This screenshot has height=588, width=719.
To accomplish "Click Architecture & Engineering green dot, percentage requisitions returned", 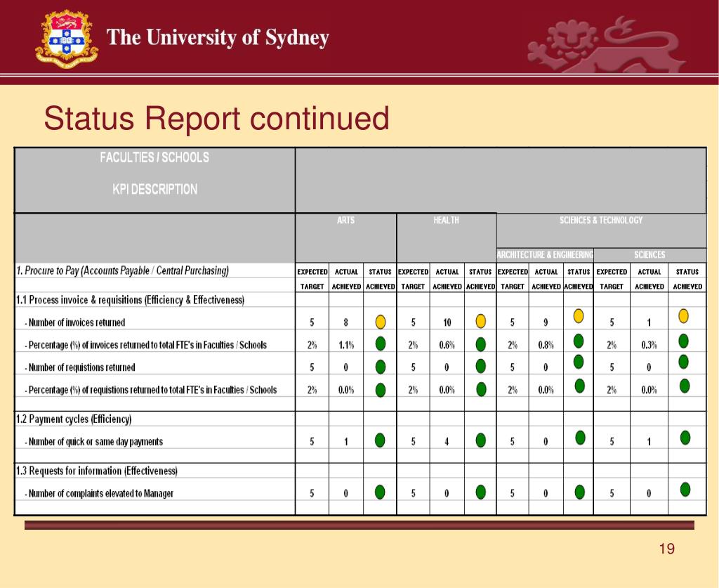I will (579, 386).
